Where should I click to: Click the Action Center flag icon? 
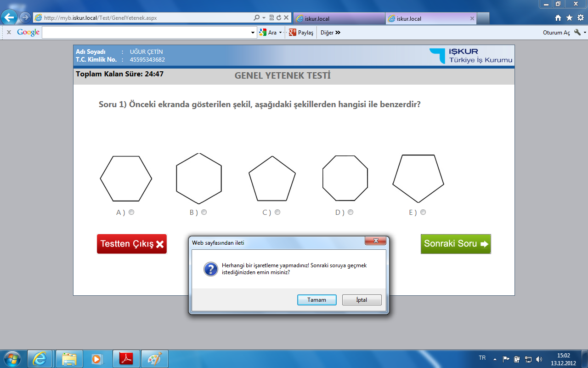(506, 359)
